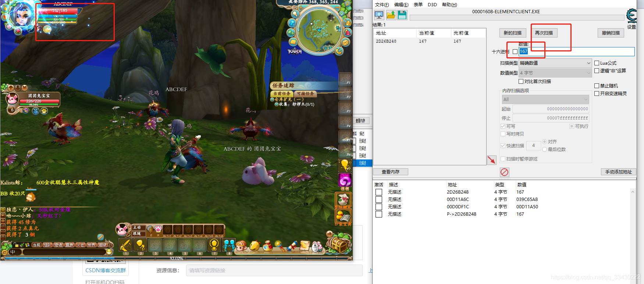Click the 再次扫描 next scan button
644x284 pixels.
(544, 33)
